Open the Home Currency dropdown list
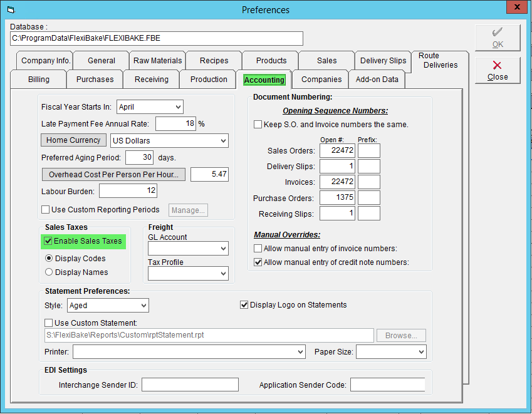Viewport: 532px width, 414px height. (x=223, y=141)
